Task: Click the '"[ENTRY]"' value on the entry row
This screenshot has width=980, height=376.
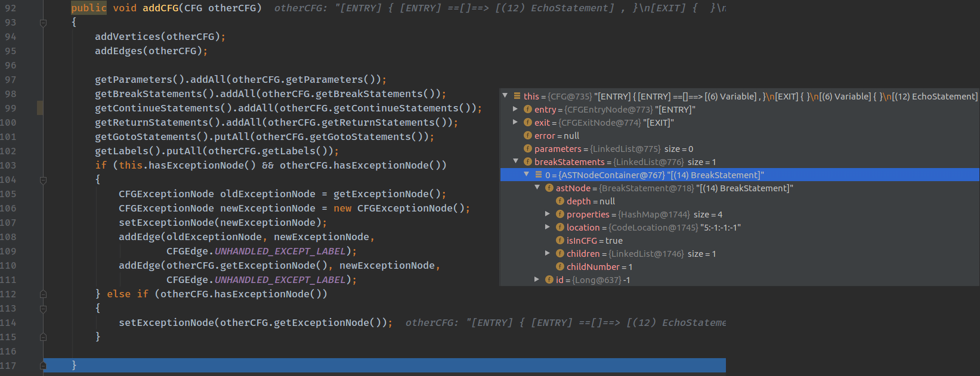Action: point(675,109)
